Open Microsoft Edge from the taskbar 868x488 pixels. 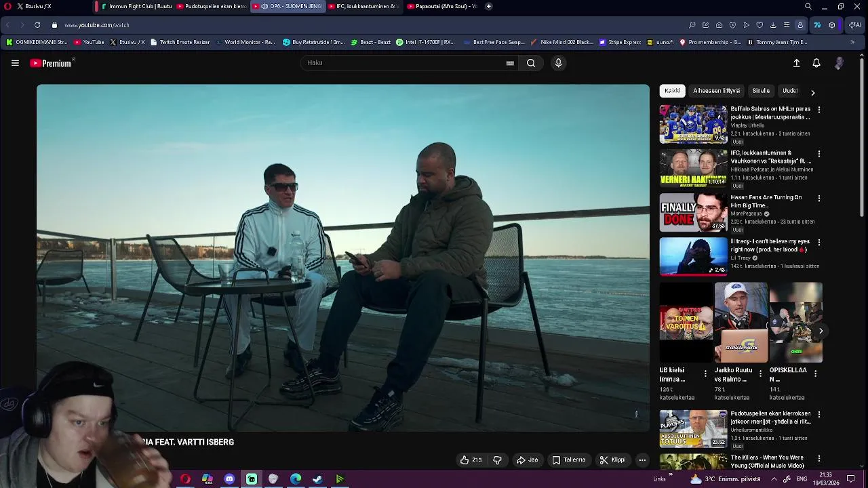tap(296, 479)
